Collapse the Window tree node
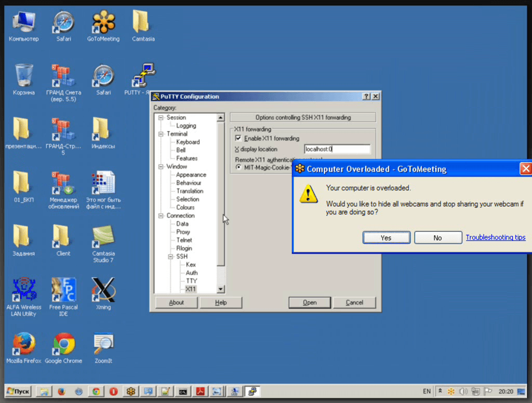This screenshot has height=403, width=532. [x=161, y=167]
